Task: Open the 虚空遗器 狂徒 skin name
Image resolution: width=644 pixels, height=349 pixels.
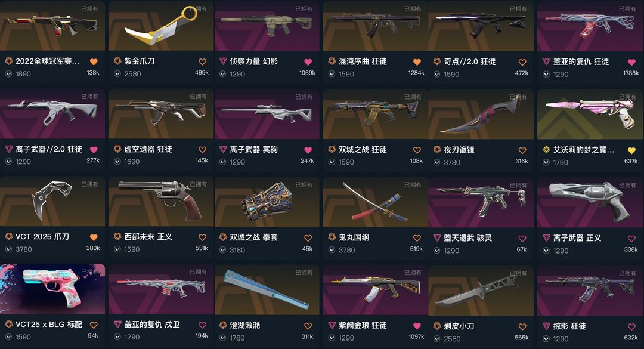Action: pos(148,149)
